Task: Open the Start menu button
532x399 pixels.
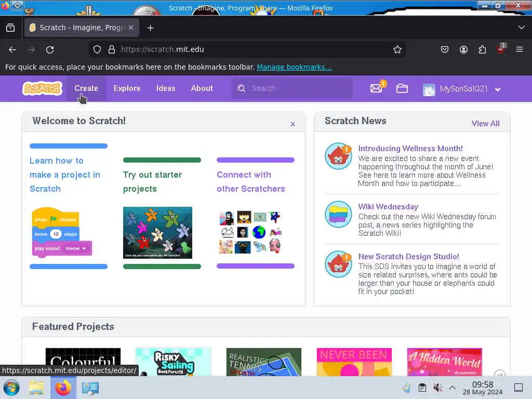Action: click(11, 388)
